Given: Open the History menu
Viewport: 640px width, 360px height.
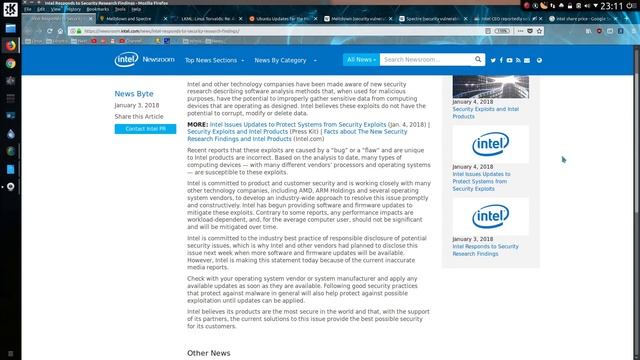Looking at the screenshot, I should click(x=73, y=9).
